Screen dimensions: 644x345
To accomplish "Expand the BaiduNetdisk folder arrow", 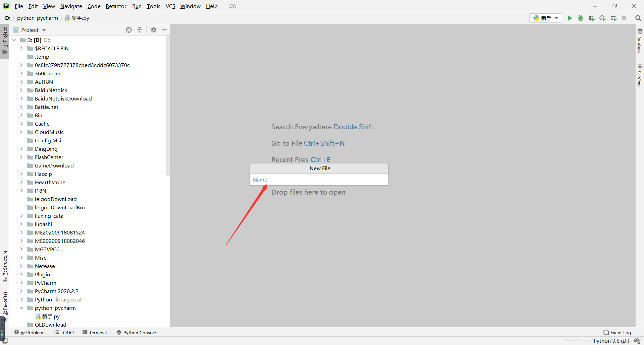I will click(21, 90).
